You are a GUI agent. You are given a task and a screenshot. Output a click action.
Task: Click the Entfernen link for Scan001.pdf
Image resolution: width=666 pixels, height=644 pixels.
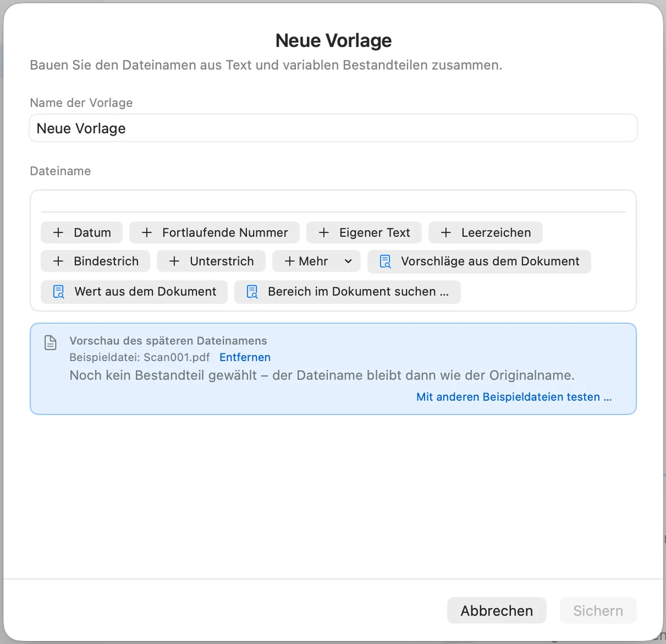[245, 357]
